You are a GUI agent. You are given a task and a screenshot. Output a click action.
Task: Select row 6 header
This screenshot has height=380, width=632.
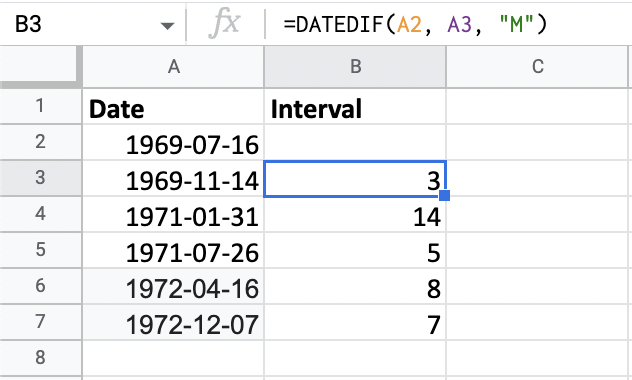point(40,286)
